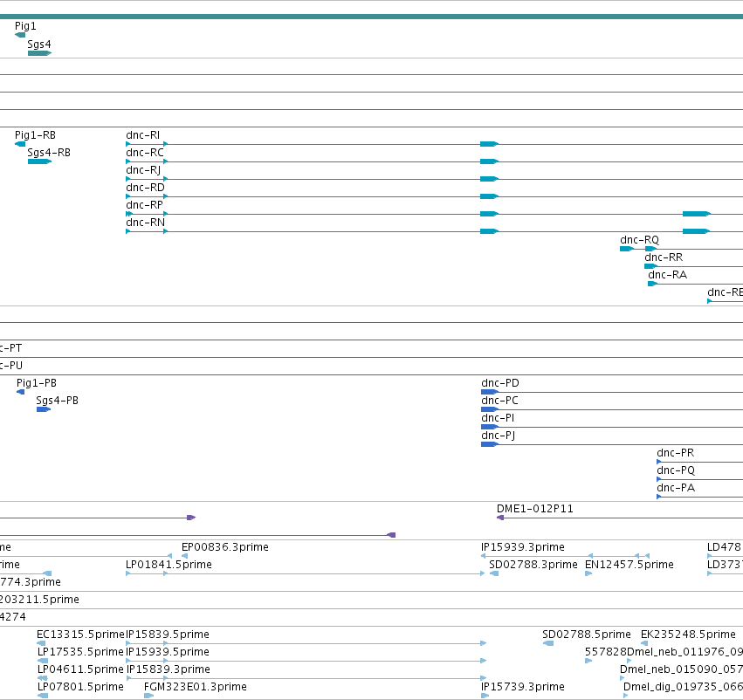This screenshot has width=743, height=700.
Task: Click the IP15839.5prime EST
Action: click(306, 643)
